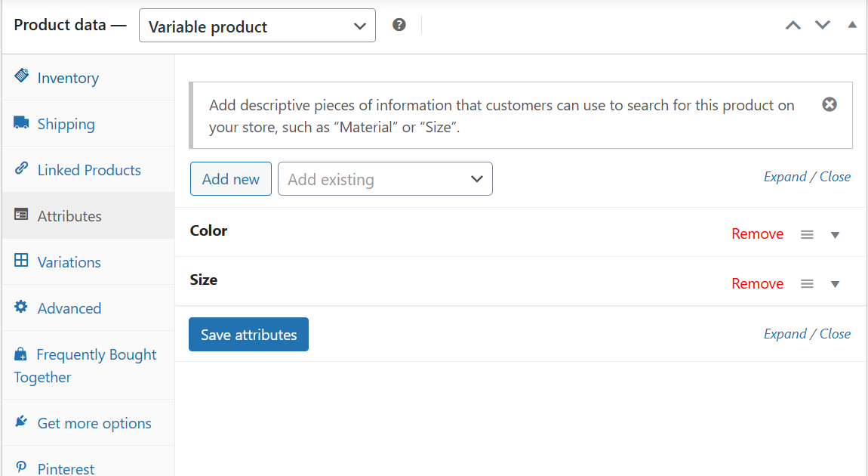Open the Inventory tab
The image size is (868, 476).
(68, 78)
